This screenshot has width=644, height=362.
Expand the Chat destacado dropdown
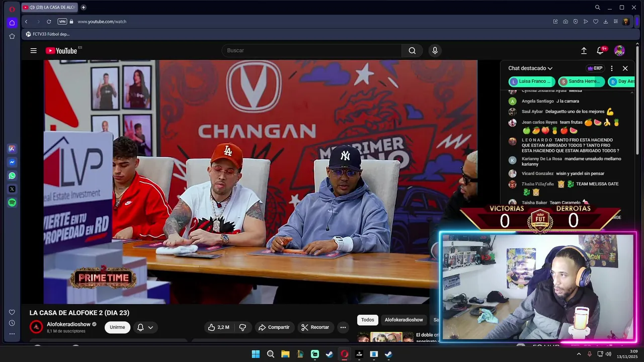(530, 68)
